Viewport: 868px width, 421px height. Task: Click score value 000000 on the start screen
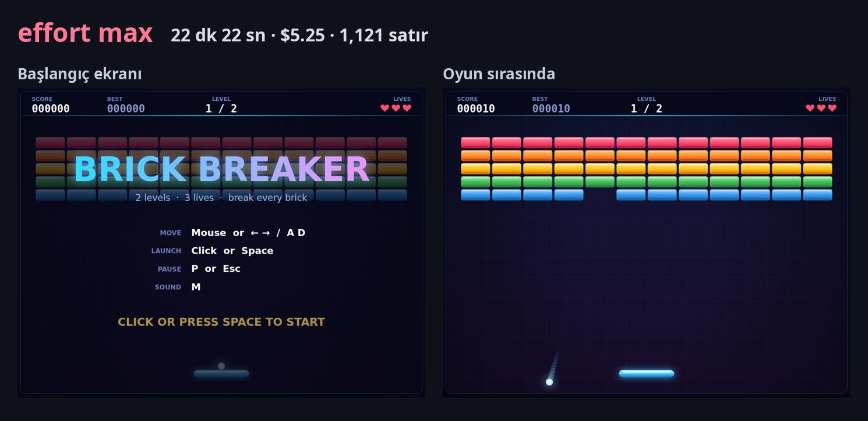(x=51, y=108)
